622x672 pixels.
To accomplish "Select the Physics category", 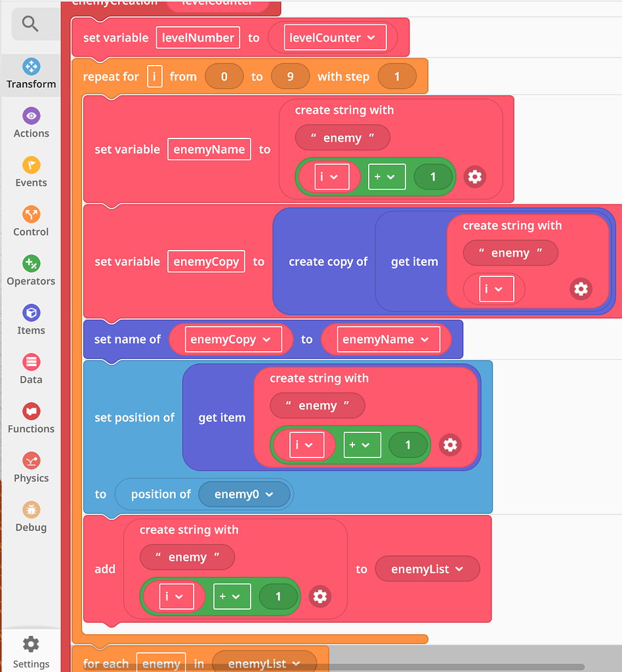I will tap(30, 468).
